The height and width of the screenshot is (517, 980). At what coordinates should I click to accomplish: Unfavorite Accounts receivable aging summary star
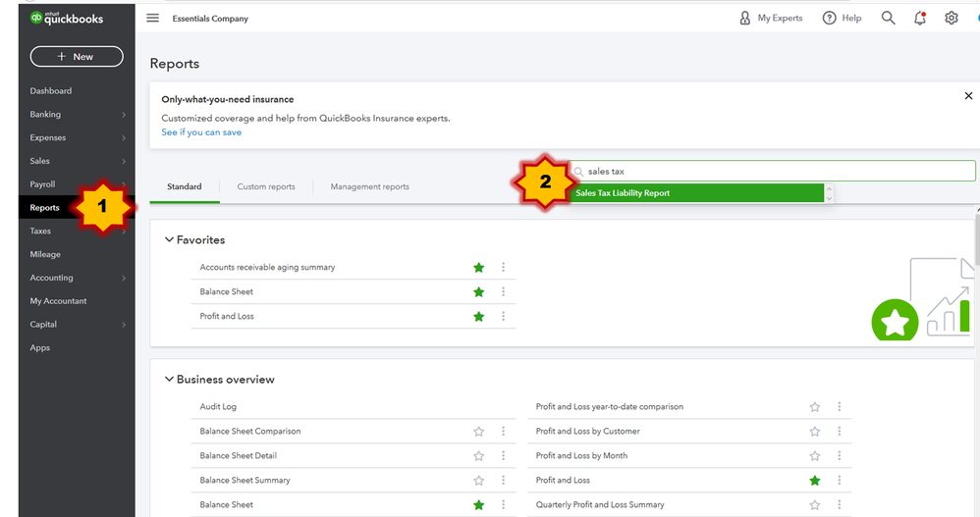point(479,267)
